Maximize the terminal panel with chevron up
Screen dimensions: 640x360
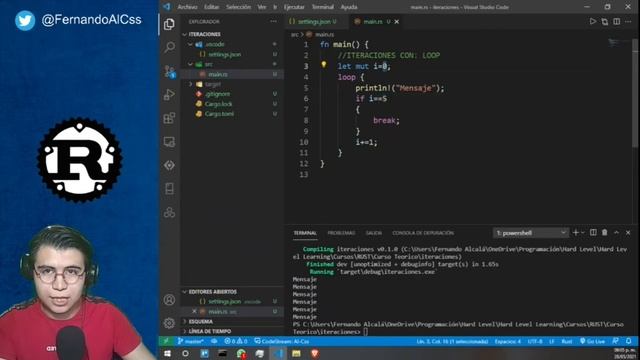[616, 232]
